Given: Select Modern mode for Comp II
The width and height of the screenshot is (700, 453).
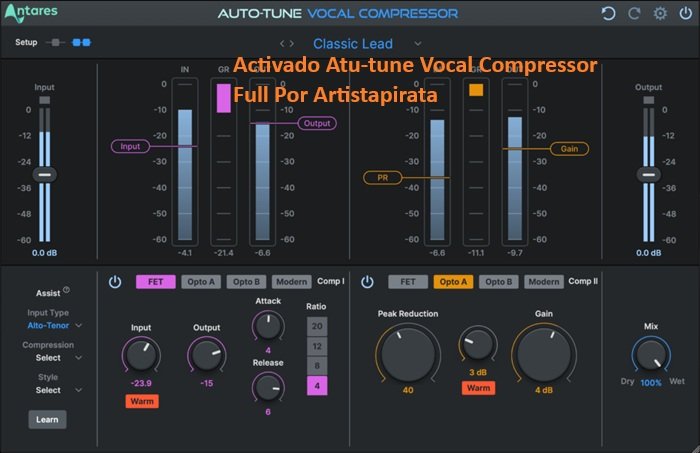Looking at the screenshot, I should pyautogui.click(x=544, y=282).
